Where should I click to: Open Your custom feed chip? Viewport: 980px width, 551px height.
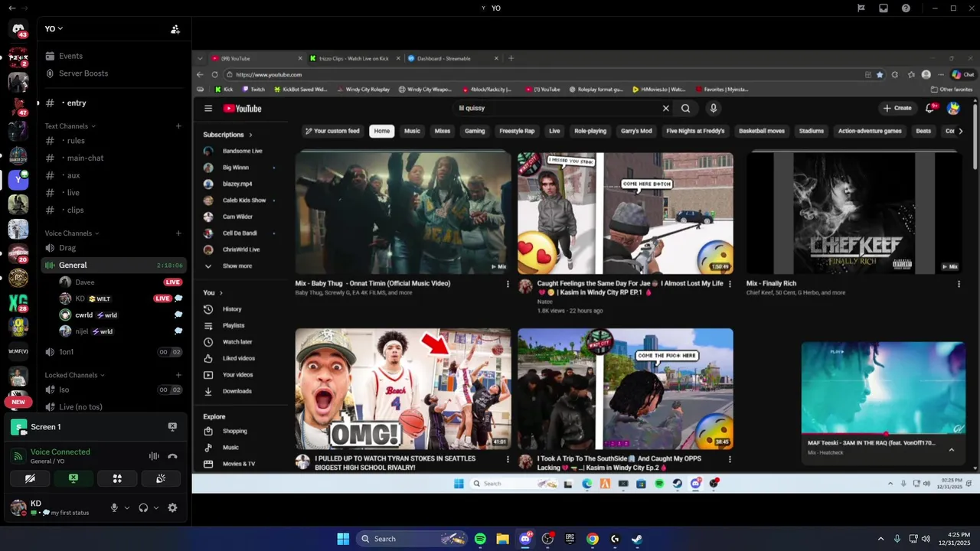[332, 131]
